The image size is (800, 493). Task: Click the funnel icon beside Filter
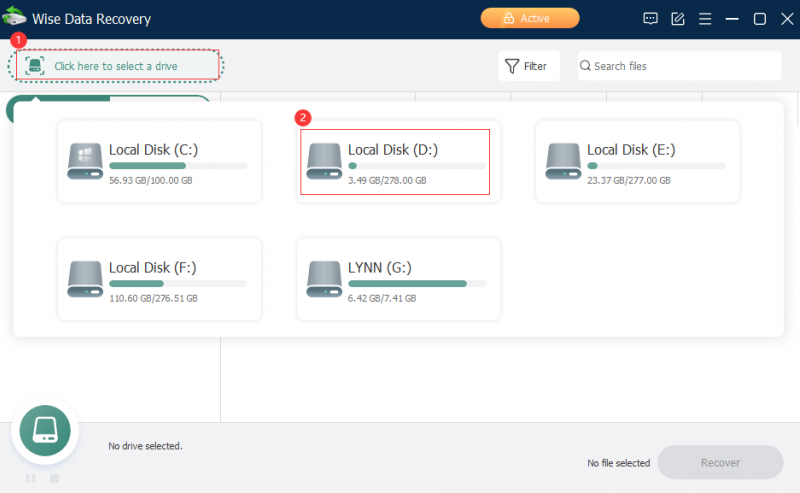512,66
